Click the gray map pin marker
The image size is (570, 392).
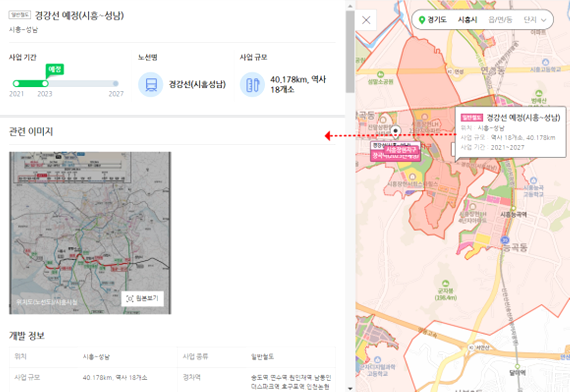coord(395,131)
